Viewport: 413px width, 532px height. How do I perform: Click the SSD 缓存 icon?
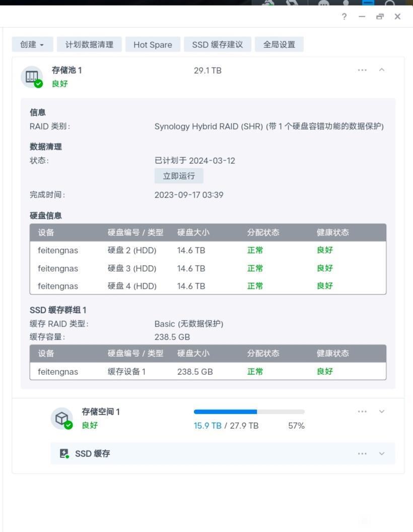click(x=64, y=453)
